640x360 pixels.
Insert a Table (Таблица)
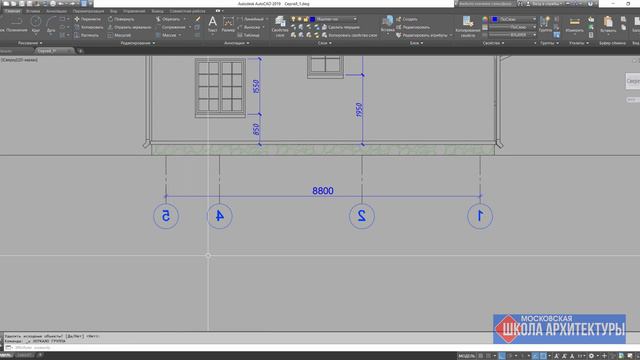pos(248,36)
